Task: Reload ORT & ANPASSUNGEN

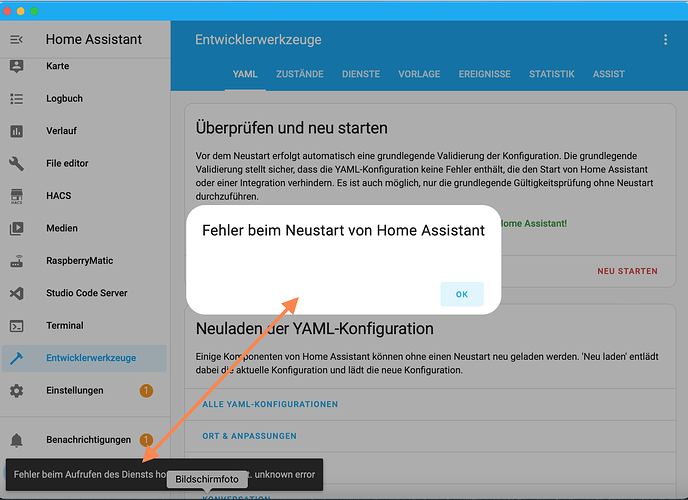Action: pyautogui.click(x=249, y=436)
